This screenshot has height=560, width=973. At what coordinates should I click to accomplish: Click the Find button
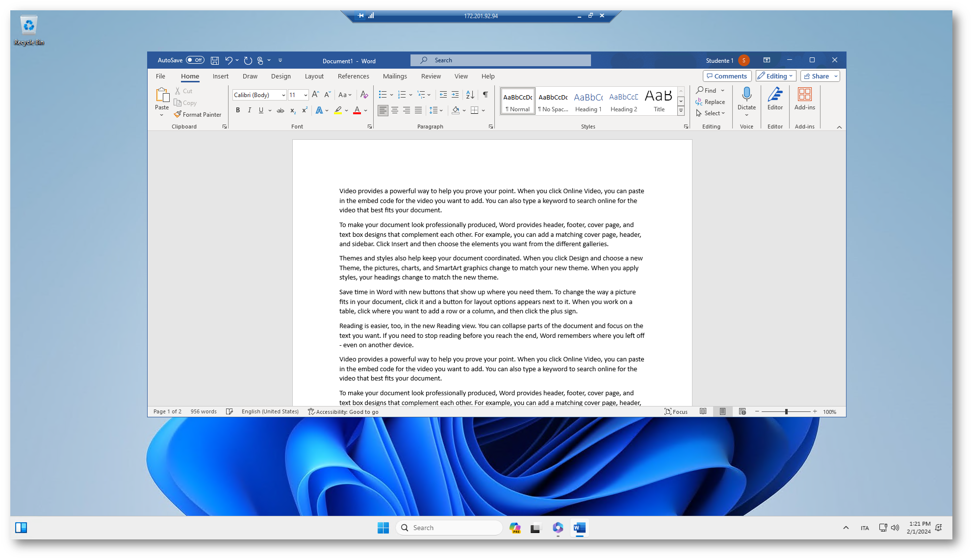pos(706,90)
